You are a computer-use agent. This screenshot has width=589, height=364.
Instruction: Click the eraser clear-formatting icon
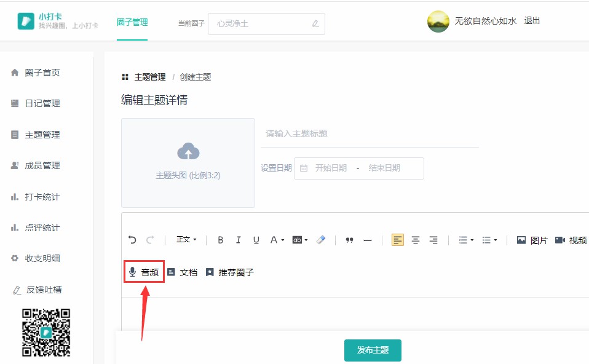pyautogui.click(x=321, y=240)
